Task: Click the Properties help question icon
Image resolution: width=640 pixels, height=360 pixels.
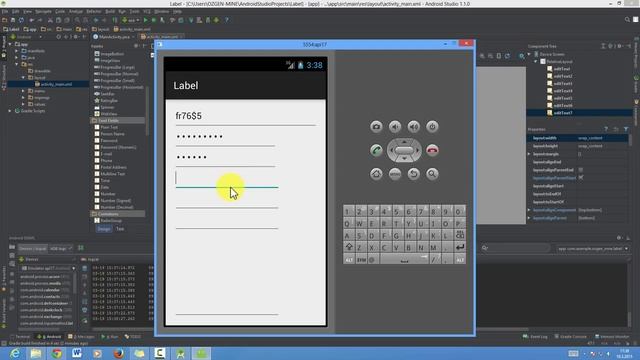Action: (x=606, y=129)
